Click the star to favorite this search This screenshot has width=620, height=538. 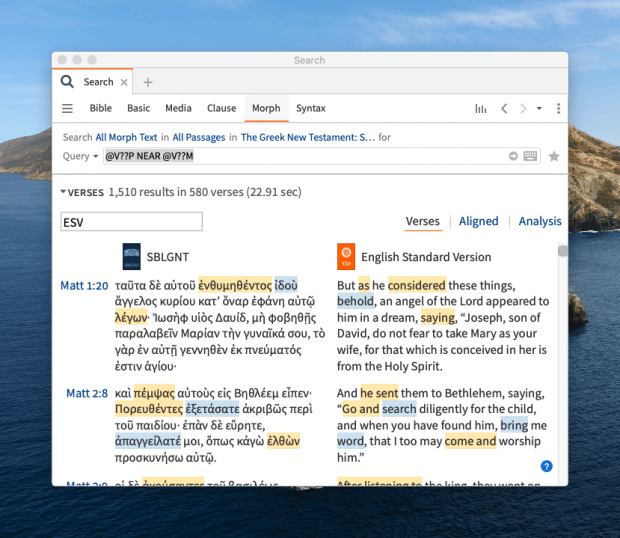point(554,156)
